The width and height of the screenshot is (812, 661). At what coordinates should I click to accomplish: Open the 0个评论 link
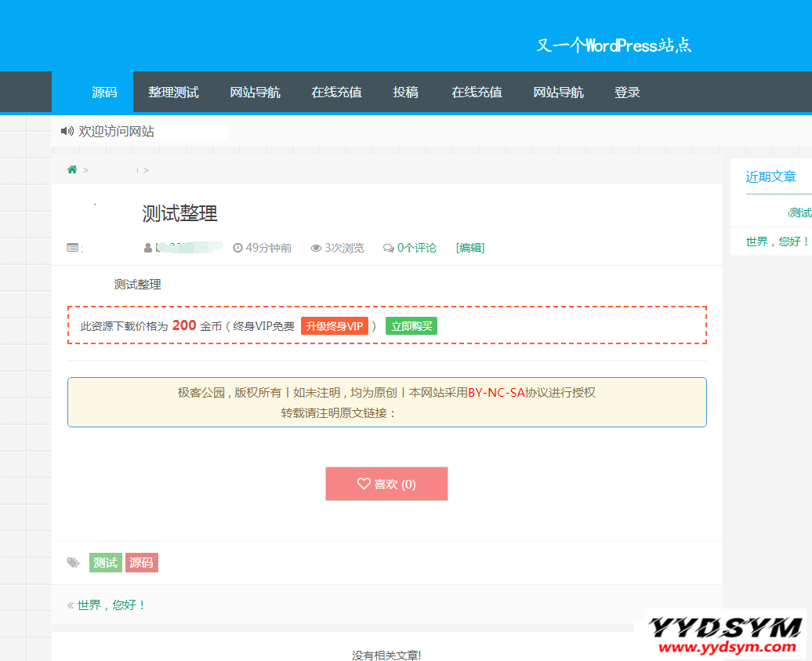[417, 248]
